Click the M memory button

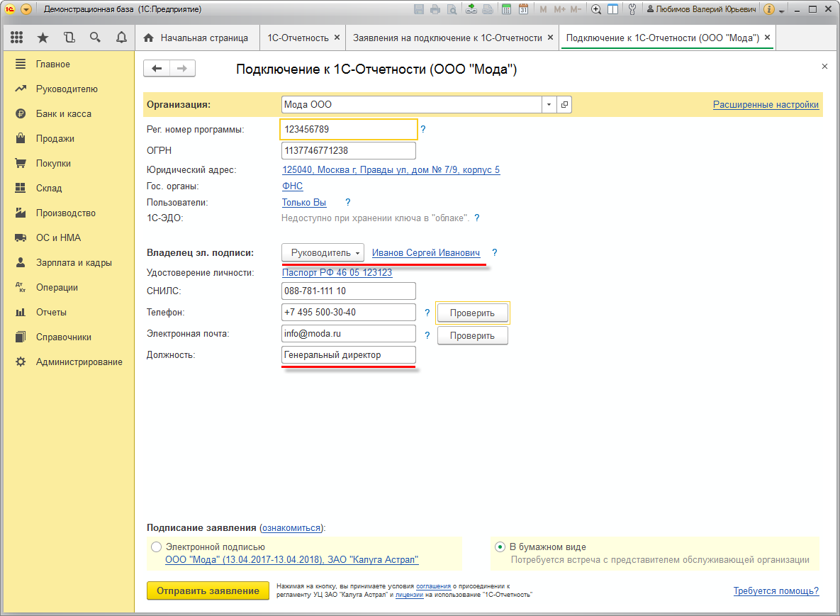[543, 9]
